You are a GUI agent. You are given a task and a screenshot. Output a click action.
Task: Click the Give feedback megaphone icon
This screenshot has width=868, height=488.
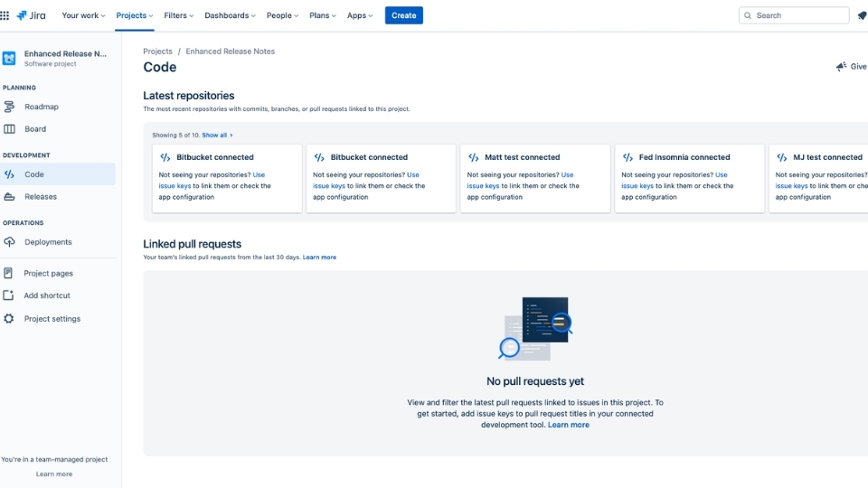[x=842, y=66]
